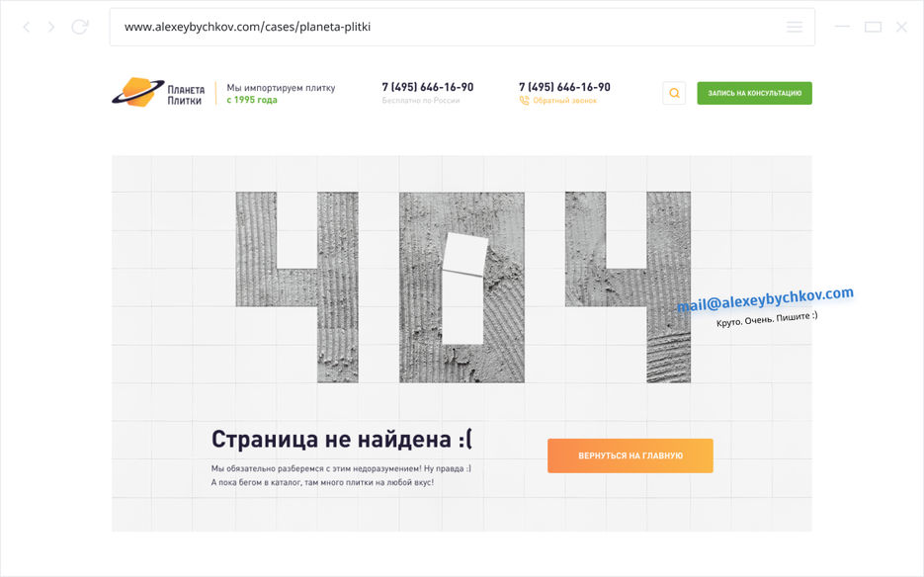Reload the page with the refresh icon
The height and width of the screenshot is (577, 924).
tap(80, 28)
